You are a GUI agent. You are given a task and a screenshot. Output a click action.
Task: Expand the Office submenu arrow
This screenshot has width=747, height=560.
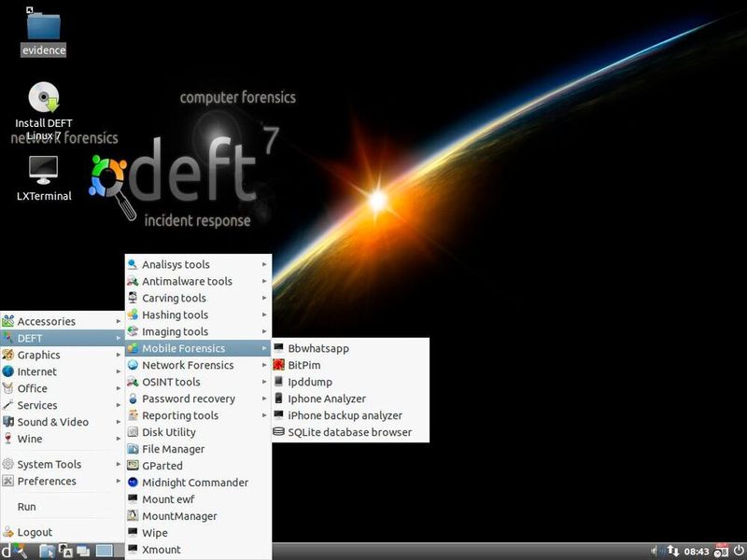tap(119, 388)
